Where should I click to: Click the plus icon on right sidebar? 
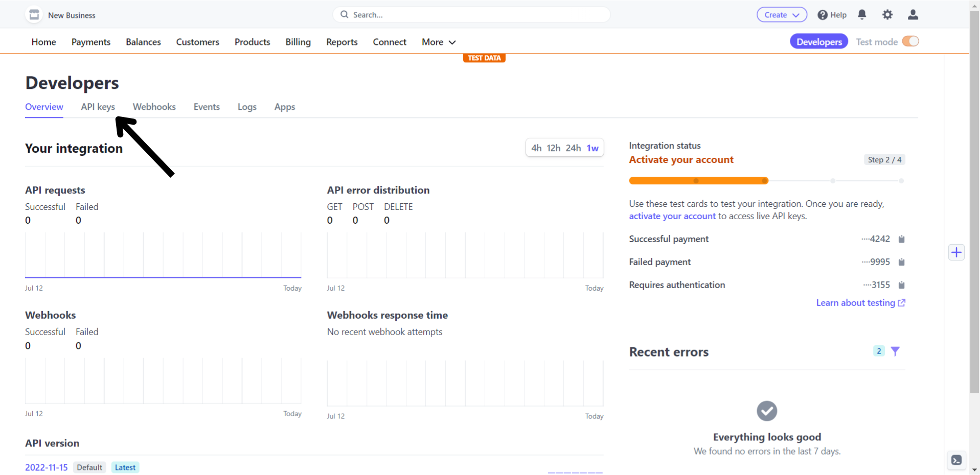coord(956,252)
